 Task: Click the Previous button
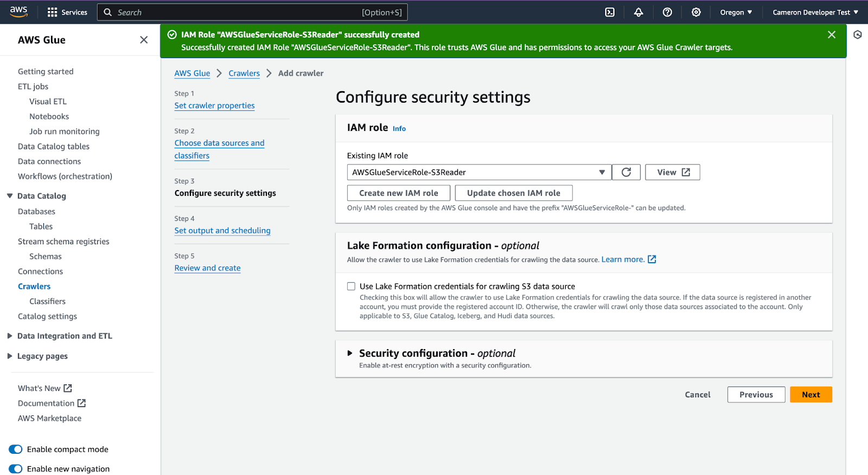756,395
